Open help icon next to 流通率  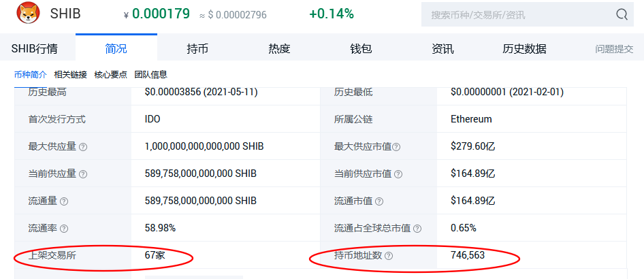point(64,229)
